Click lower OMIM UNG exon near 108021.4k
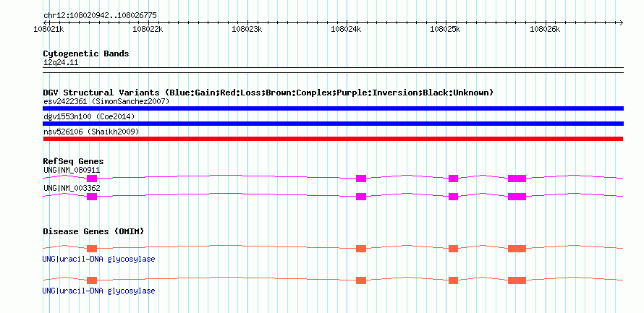Image resolution: width=644 pixels, height=313 pixels. tap(92, 280)
